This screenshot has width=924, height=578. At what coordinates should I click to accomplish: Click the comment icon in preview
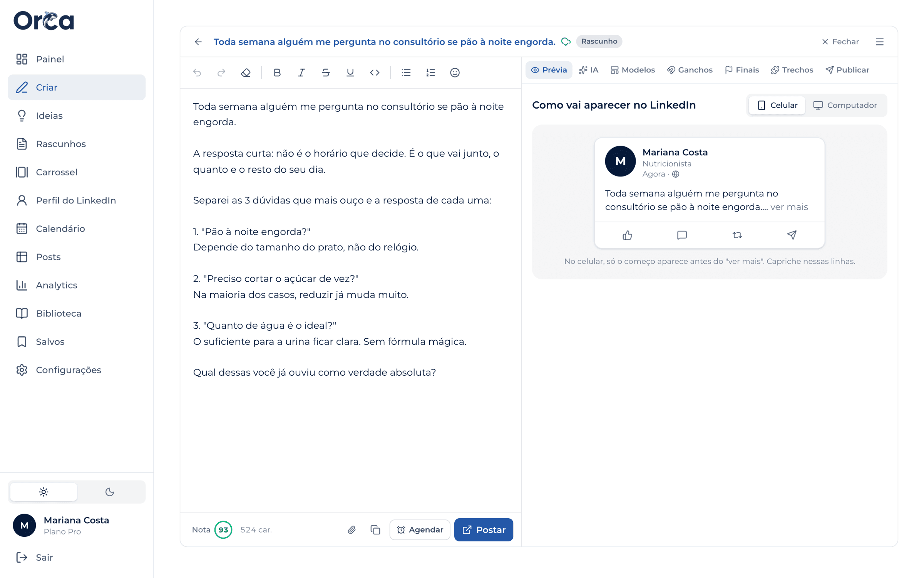click(682, 235)
